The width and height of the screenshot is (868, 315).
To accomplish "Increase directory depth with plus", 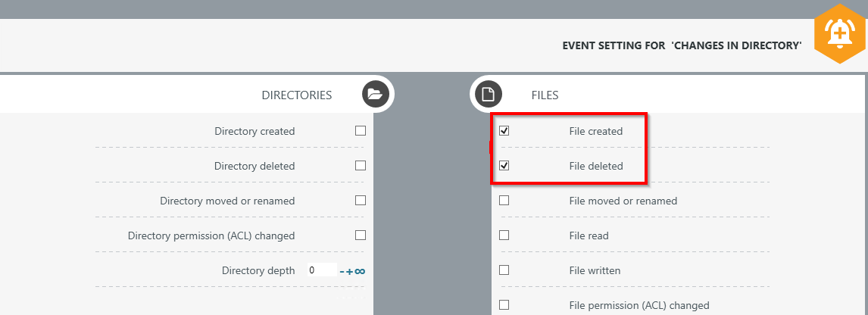I will 350,271.
